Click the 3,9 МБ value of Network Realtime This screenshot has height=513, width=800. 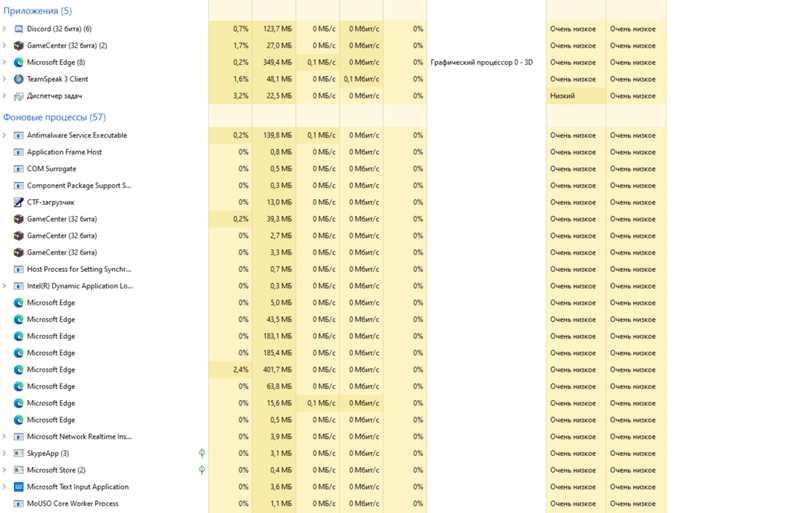click(281, 436)
